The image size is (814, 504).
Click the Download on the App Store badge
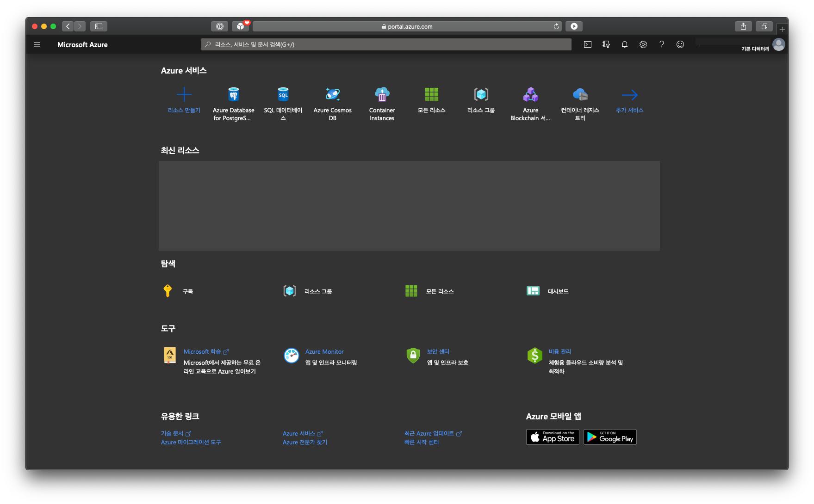[553, 437]
